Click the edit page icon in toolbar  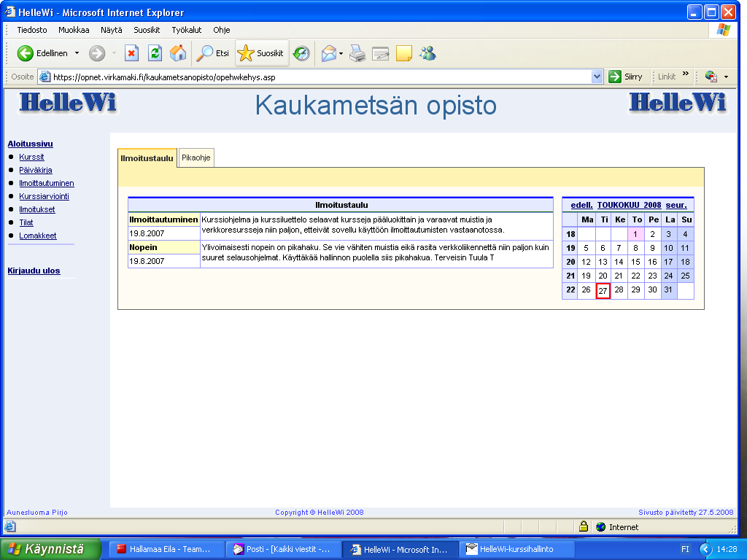(380, 53)
